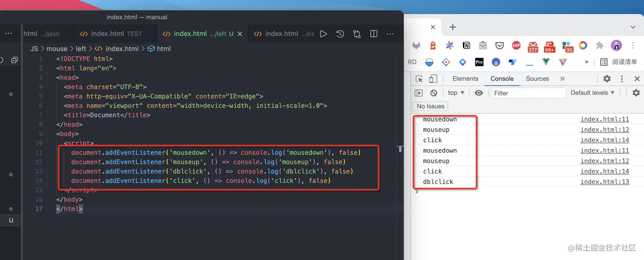
Task: Open the Pocket extension icon
Action: coord(500,45)
